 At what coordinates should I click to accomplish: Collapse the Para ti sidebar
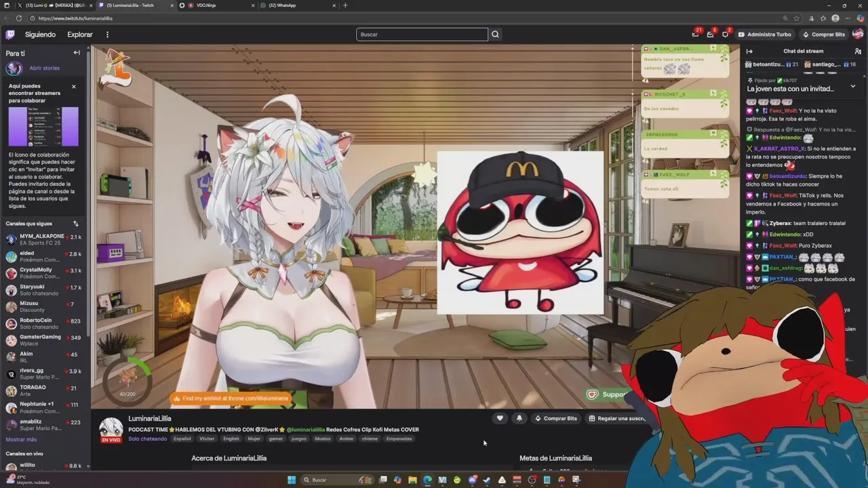[x=77, y=53]
